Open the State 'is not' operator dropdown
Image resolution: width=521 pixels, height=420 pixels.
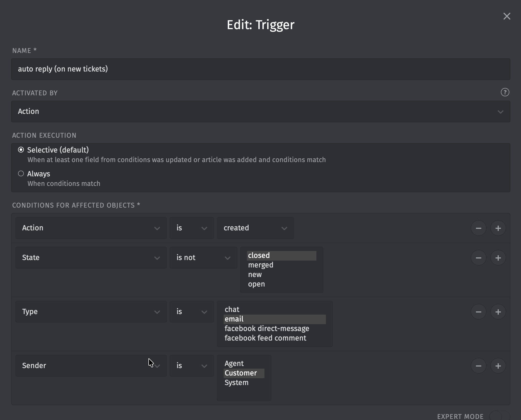coord(203,258)
